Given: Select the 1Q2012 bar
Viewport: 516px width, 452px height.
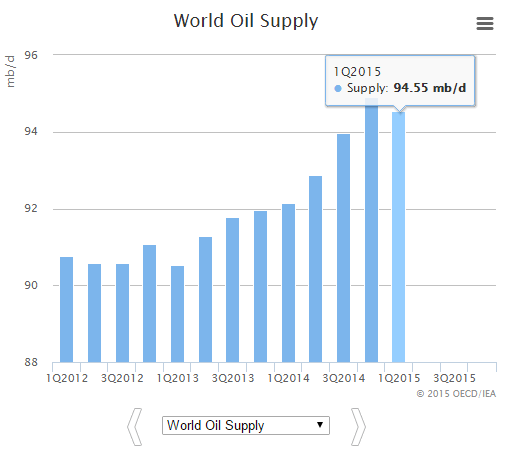Looking at the screenshot, I should (66, 310).
